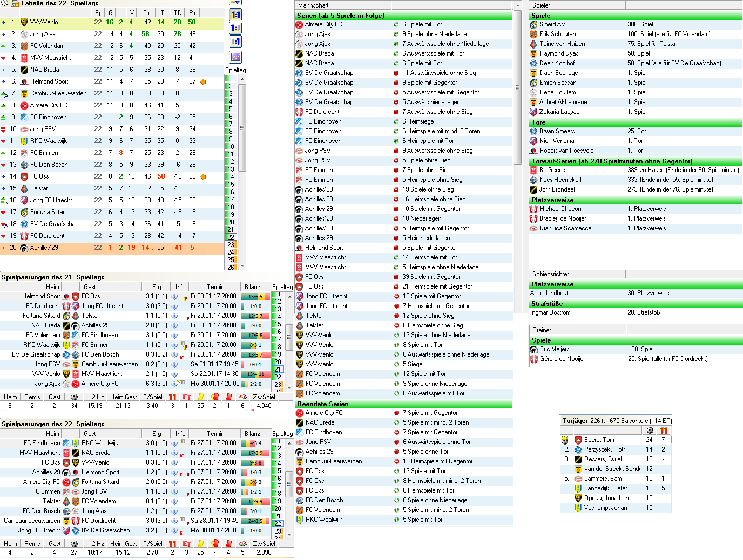Image resolution: width=743 pixels, height=560 pixels.
Task: Click the VVV-Venlo crest in the standings table
Action: pos(24,22)
